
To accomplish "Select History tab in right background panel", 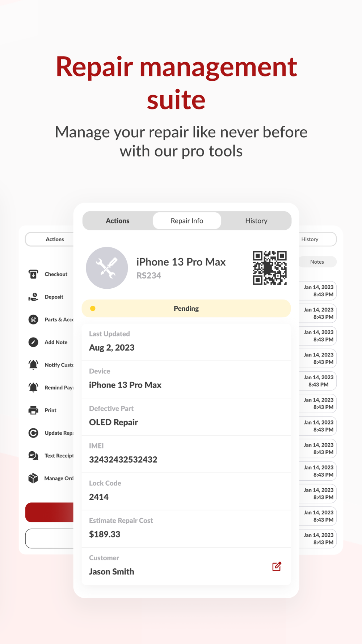I will coord(317,239).
